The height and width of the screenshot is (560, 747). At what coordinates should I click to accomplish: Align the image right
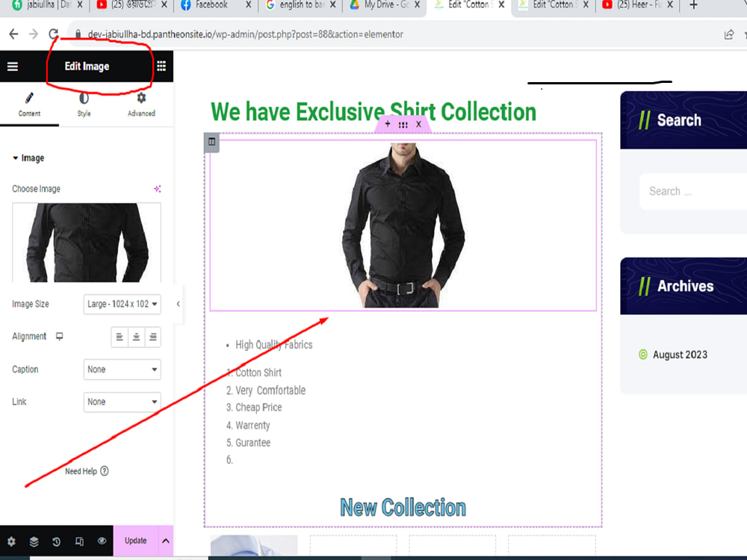tap(153, 337)
